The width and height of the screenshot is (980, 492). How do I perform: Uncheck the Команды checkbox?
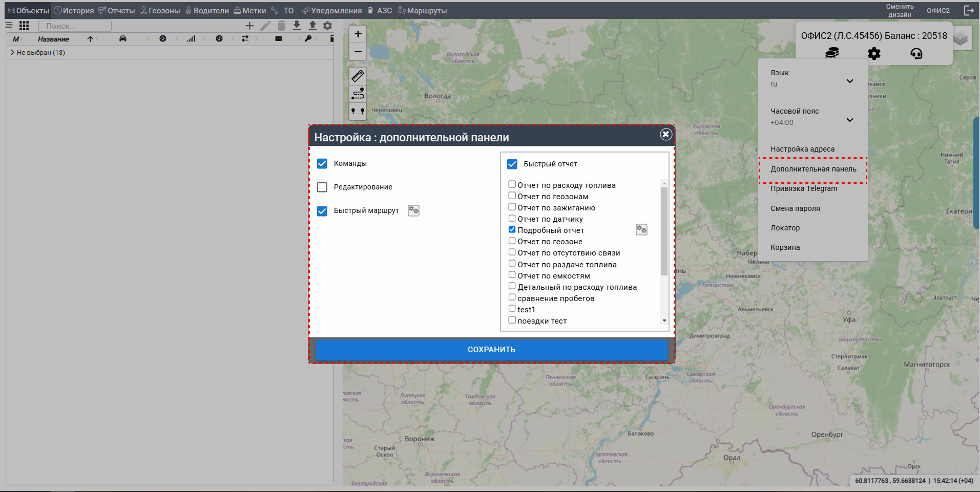pyautogui.click(x=322, y=164)
